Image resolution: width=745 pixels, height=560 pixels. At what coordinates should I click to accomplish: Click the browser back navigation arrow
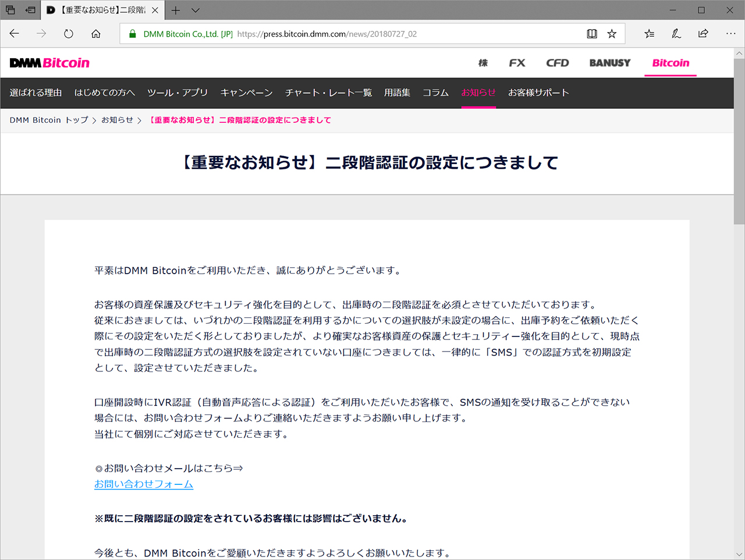click(14, 33)
